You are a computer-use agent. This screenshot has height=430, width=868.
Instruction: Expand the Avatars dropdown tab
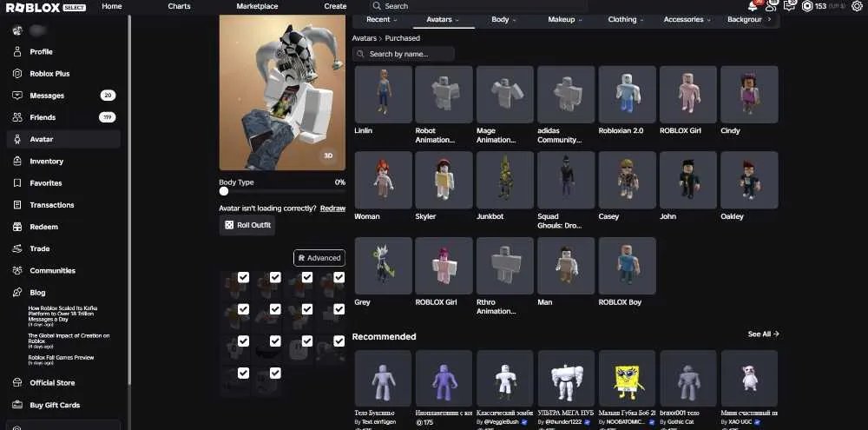click(x=443, y=19)
